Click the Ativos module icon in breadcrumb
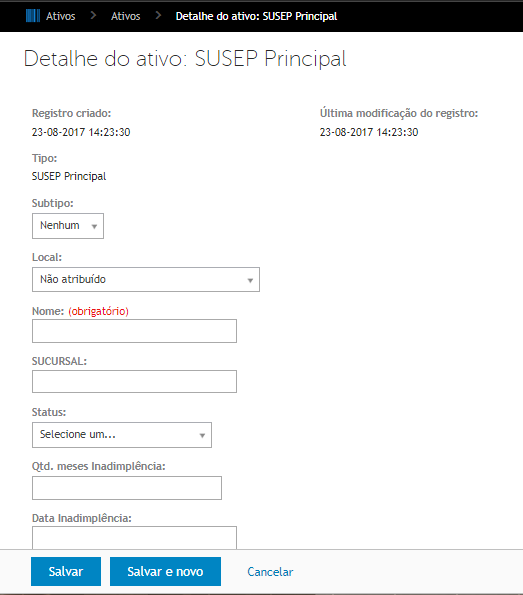This screenshot has height=595, width=523. (x=33, y=16)
